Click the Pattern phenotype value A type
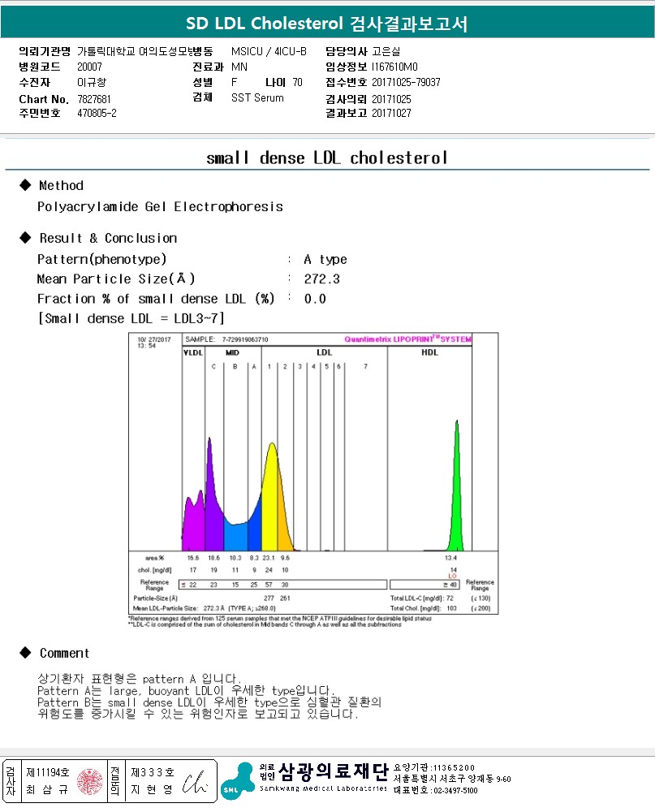 tap(325, 260)
